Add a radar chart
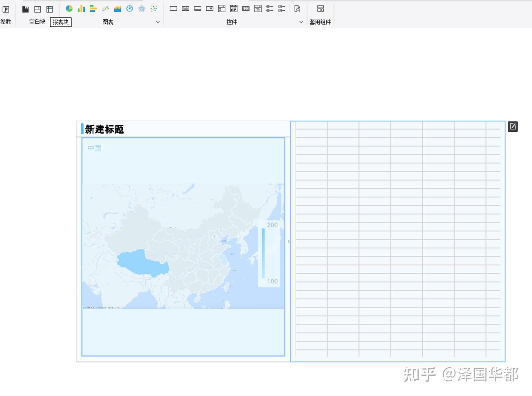Viewport: 532px width, 396px height. (x=141, y=8)
